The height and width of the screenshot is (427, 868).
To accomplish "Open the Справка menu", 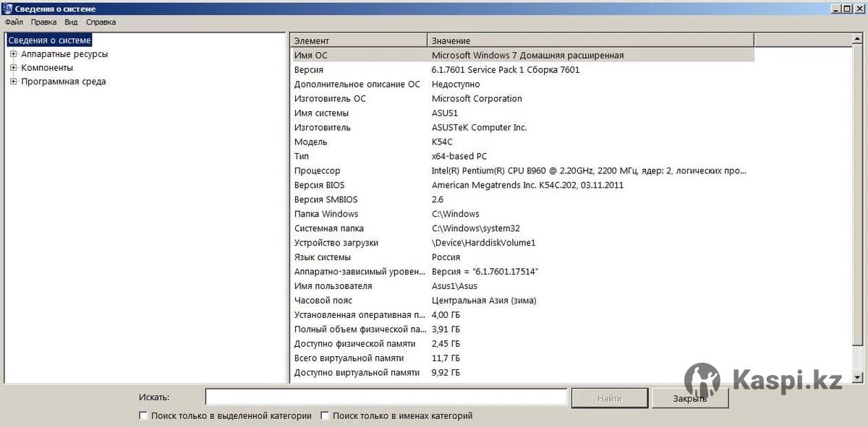I will (101, 22).
